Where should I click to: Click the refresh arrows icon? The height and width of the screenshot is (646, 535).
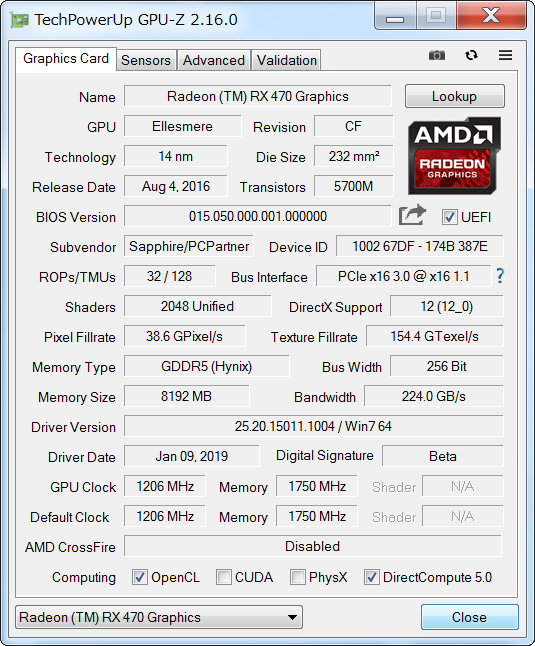click(472, 55)
